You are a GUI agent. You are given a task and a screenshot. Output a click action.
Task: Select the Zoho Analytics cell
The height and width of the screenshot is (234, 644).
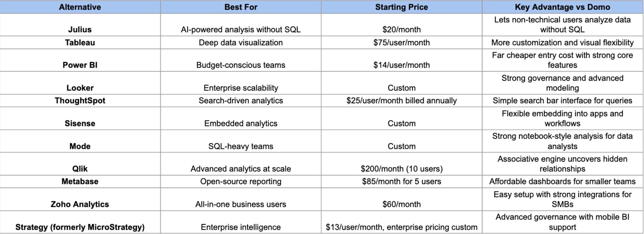(x=80, y=200)
